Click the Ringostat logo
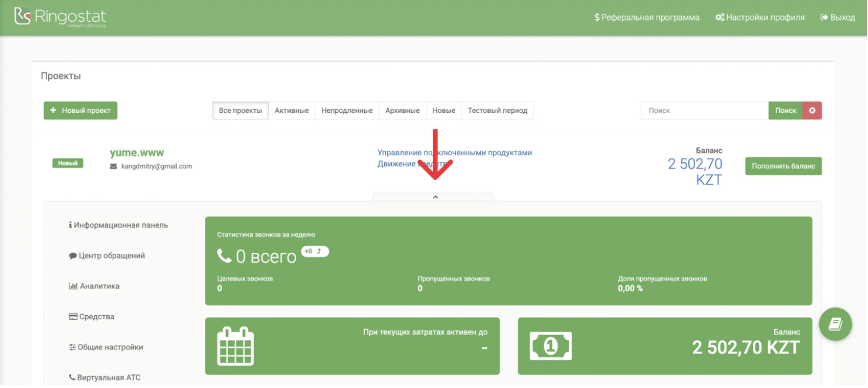The height and width of the screenshot is (388, 868). [60, 17]
